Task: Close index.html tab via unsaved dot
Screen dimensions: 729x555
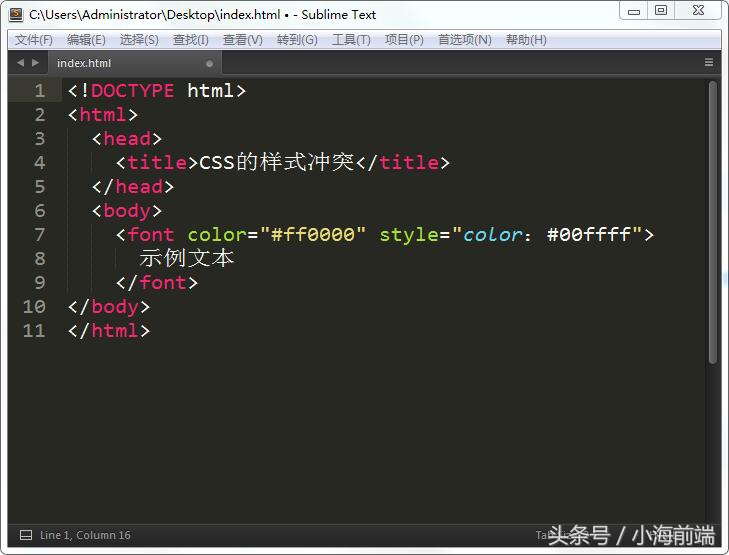Action: pyautogui.click(x=209, y=64)
